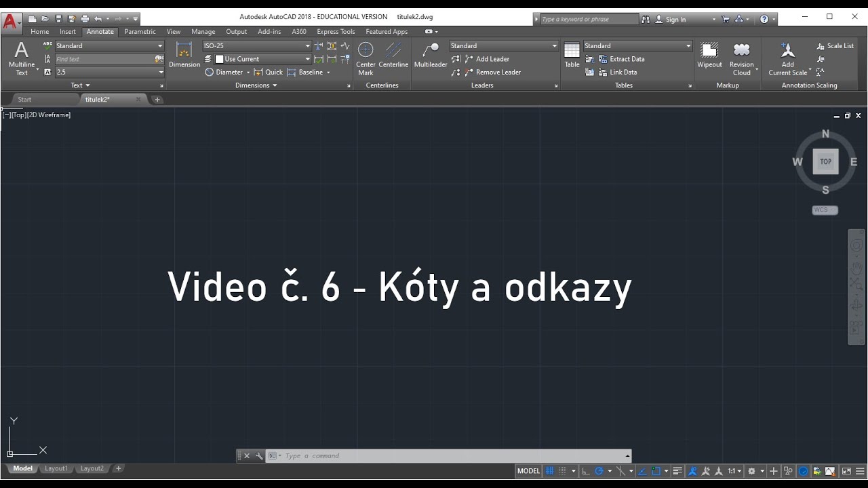Image resolution: width=868 pixels, height=488 pixels.
Task: Click the command line customize wrench icon
Action: pos(259,456)
